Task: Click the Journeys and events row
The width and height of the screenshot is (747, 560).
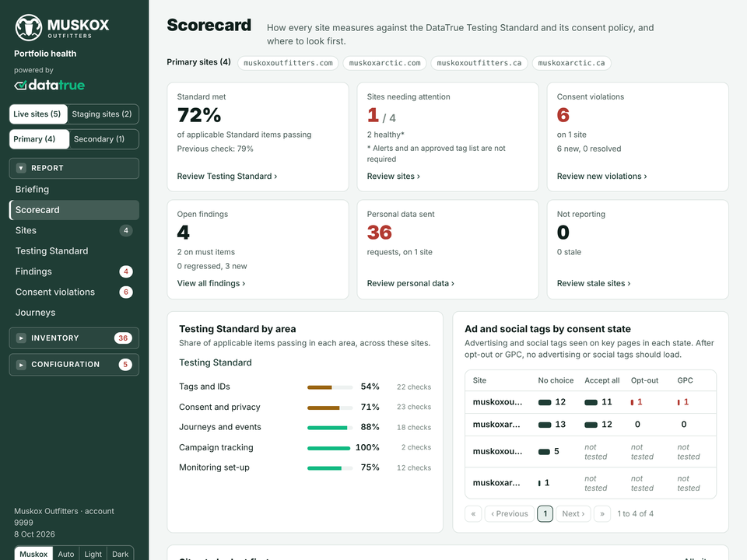Action: click(x=305, y=428)
